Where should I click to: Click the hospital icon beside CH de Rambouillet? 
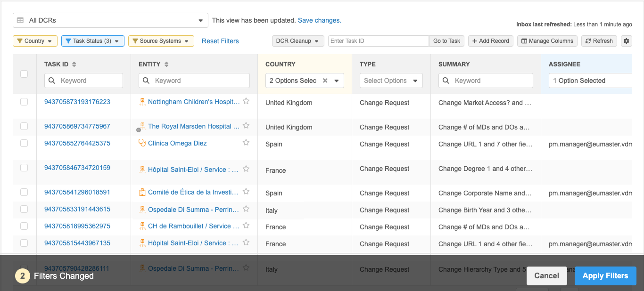click(142, 226)
